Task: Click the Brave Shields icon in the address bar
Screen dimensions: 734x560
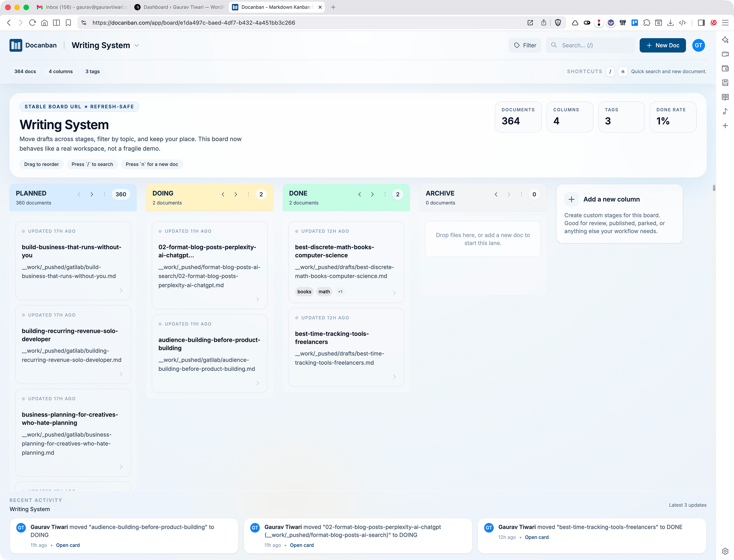Action: click(558, 23)
